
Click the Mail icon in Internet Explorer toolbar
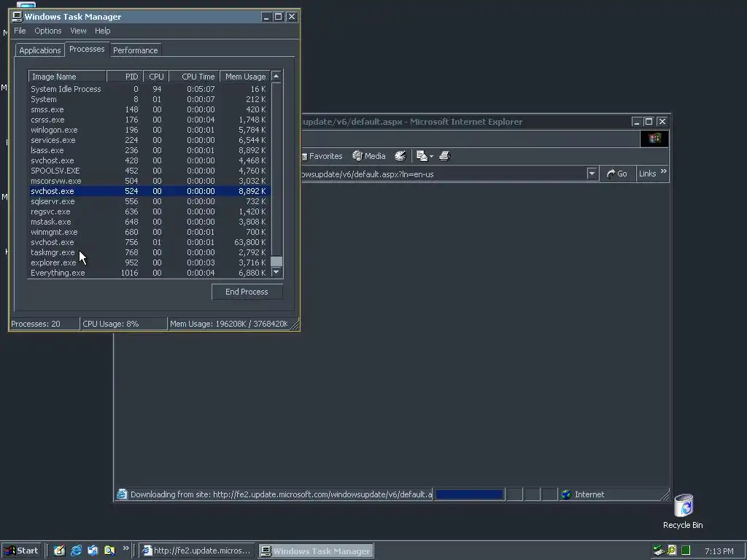coord(422,156)
